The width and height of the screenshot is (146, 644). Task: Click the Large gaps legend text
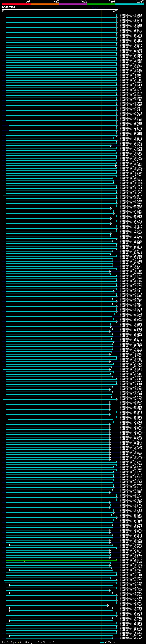(x=28, y=642)
